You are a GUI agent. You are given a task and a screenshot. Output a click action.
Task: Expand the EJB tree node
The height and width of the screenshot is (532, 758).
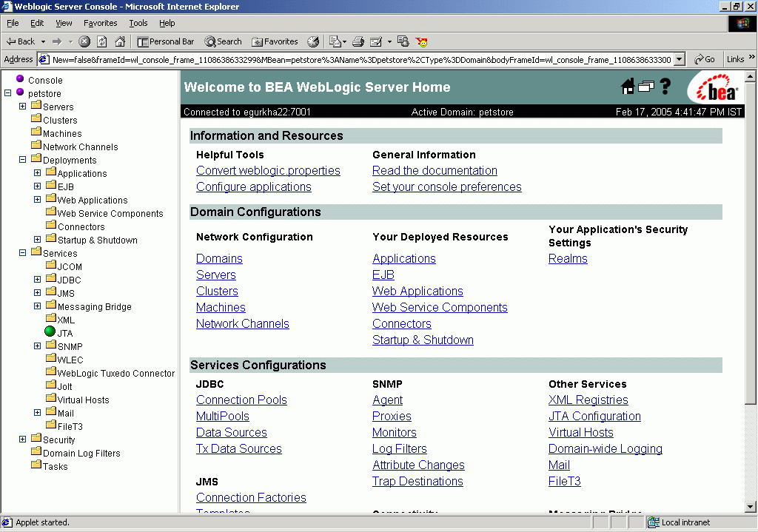pyautogui.click(x=37, y=186)
